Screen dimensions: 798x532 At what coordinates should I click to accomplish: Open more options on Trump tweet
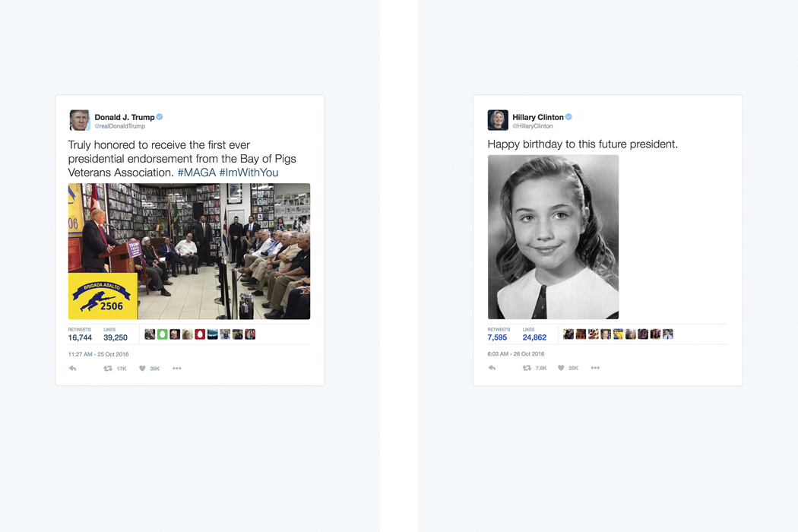(176, 369)
